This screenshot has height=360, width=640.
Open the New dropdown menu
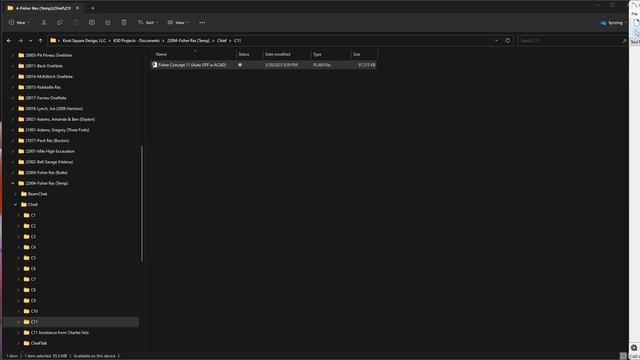[x=19, y=22]
